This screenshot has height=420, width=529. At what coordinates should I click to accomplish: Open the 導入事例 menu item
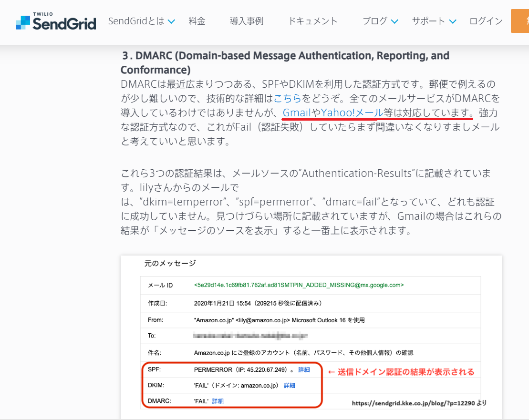coord(246,21)
